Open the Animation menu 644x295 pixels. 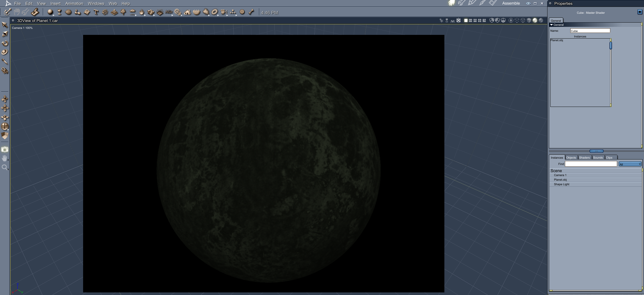pos(74,3)
